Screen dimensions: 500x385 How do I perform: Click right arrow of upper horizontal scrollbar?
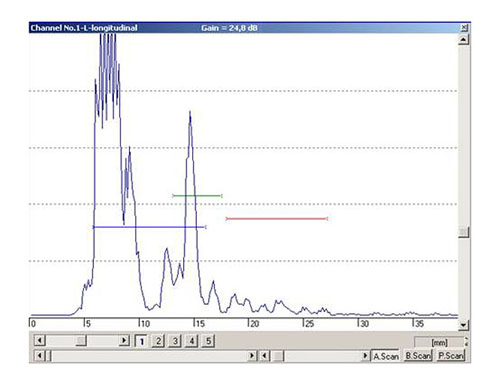(124, 341)
